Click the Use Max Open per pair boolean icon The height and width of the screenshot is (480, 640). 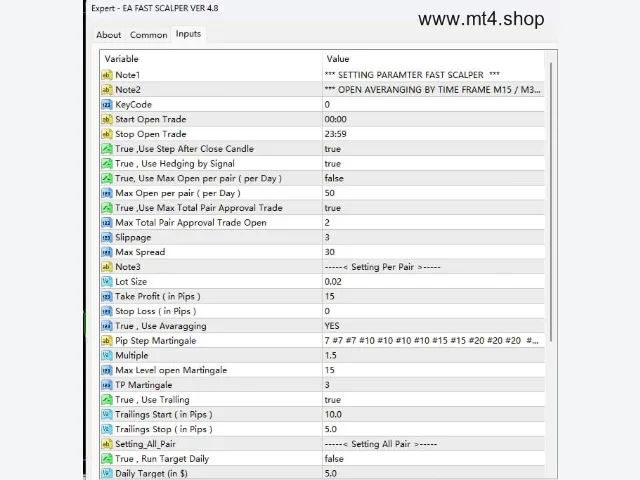click(107, 178)
